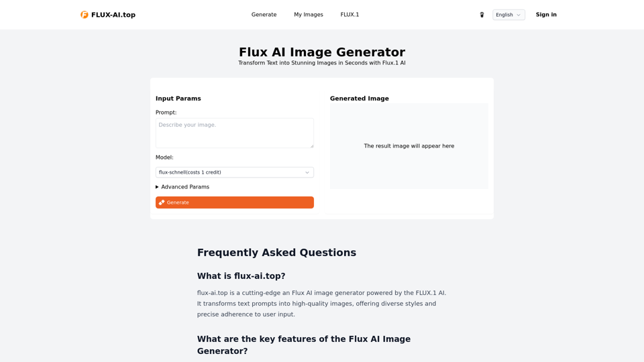This screenshot has width=644, height=362.
Task: Click the orange Generate button
Action: coord(235,202)
